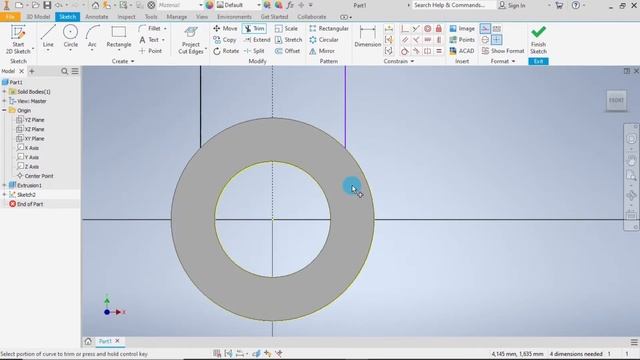This screenshot has width=640, height=360.
Task: Apply the Equal constraint icon
Action: [x=438, y=51]
